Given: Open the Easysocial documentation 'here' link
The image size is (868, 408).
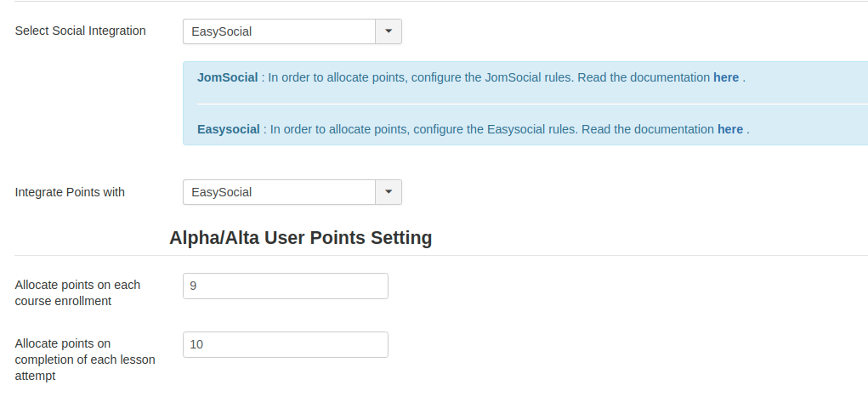Looking at the screenshot, I should point(729,129).
